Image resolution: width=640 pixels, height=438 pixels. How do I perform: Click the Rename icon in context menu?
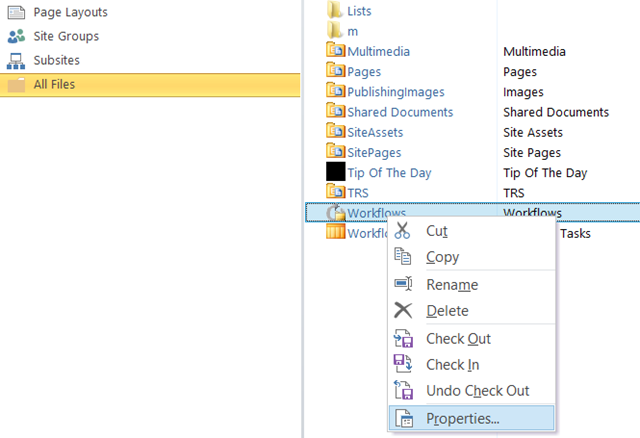[403, 284]
